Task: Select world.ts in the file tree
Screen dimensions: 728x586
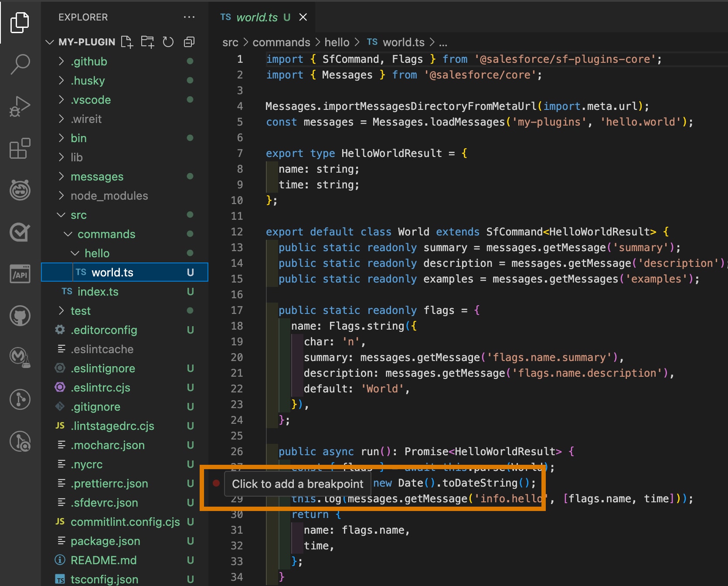Action: [125, 273]
